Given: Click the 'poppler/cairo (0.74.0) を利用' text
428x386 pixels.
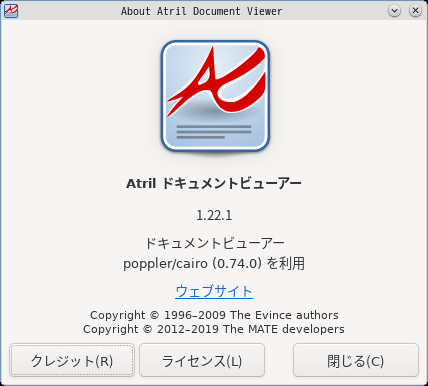Looking at the screenshot, I should click(214, 263).
